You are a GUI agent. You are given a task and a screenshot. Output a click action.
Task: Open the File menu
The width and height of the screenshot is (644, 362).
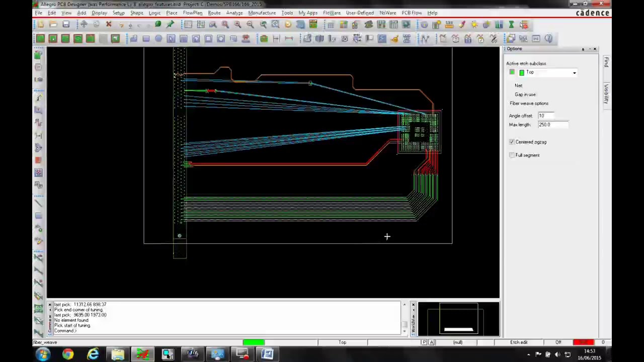click(38, 13)
